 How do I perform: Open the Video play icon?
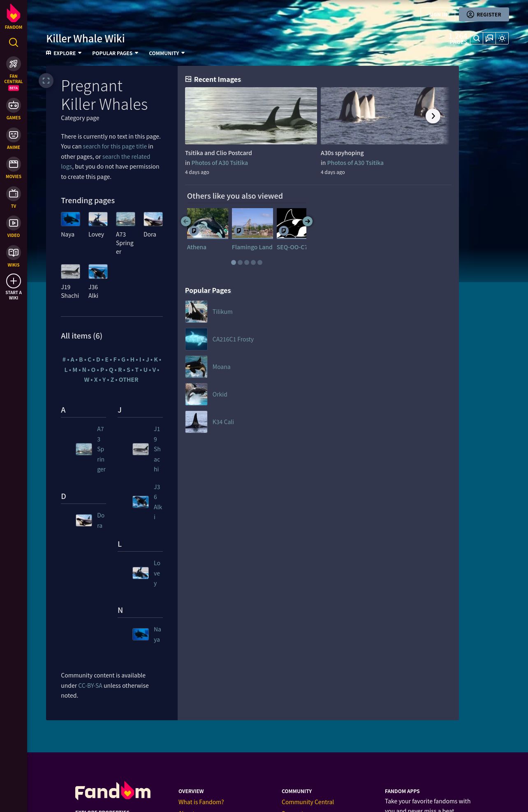click(x=14, y=223)
